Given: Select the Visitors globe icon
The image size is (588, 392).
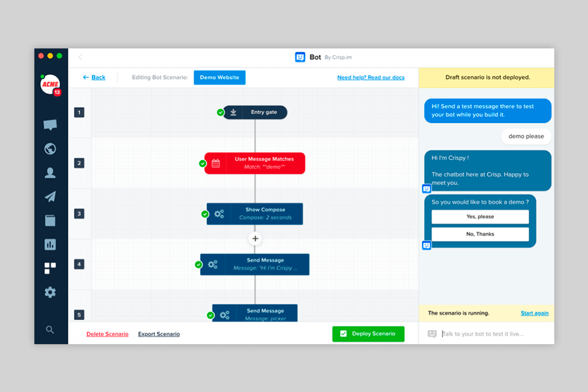Looking at the screenshot, I should point(50,148).
